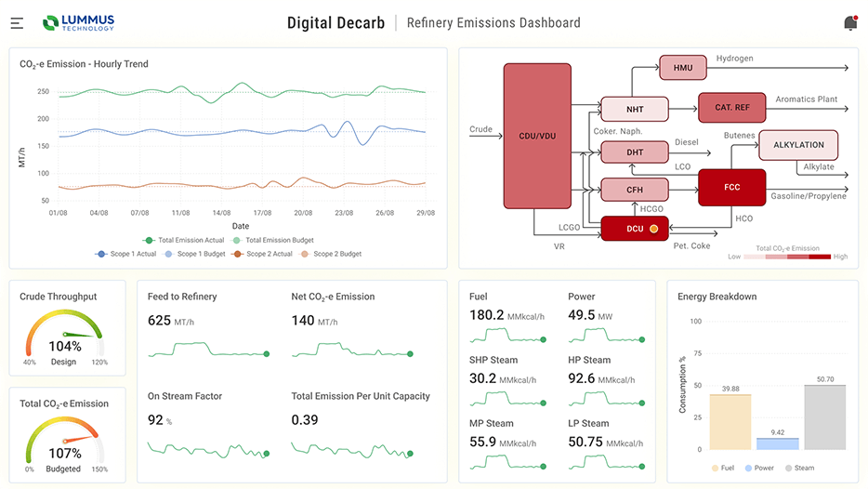Click the Steam bar in Energy Breakdown
The height and width of the screenshot is (489, 868).
[824, 416]
